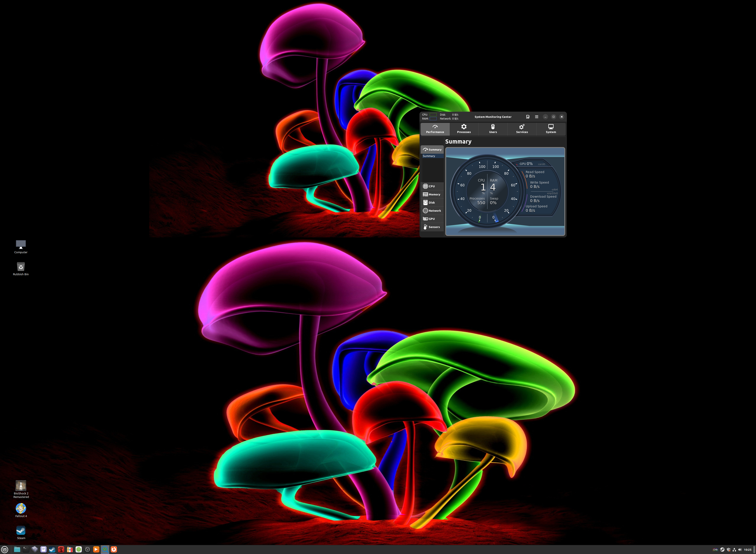
Task: Click the RAM mini graph in header
Action: (x=433, y=119)
